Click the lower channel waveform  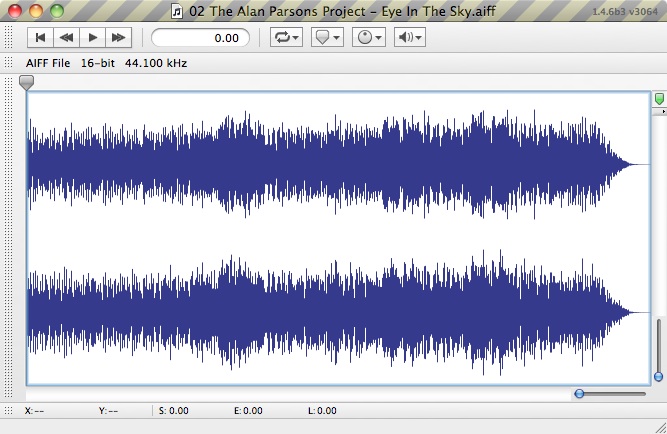click(338, 312)
